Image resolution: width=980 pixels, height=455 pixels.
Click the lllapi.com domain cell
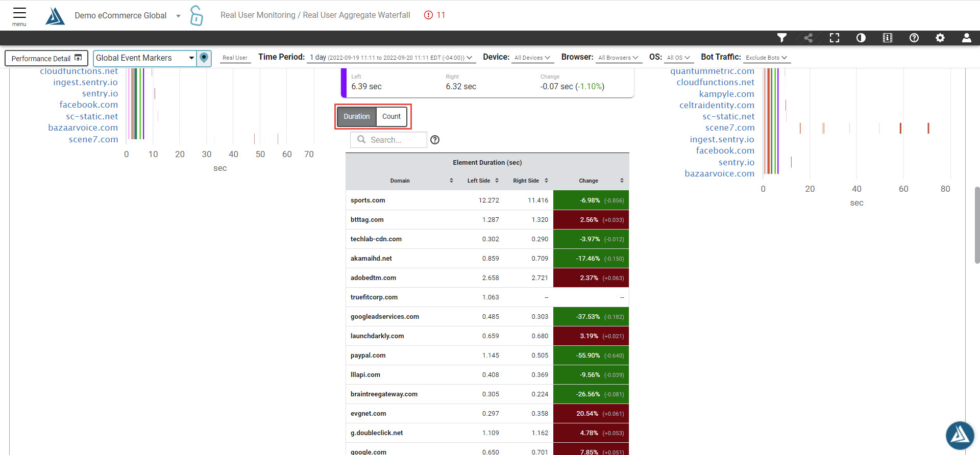point(365,374)
